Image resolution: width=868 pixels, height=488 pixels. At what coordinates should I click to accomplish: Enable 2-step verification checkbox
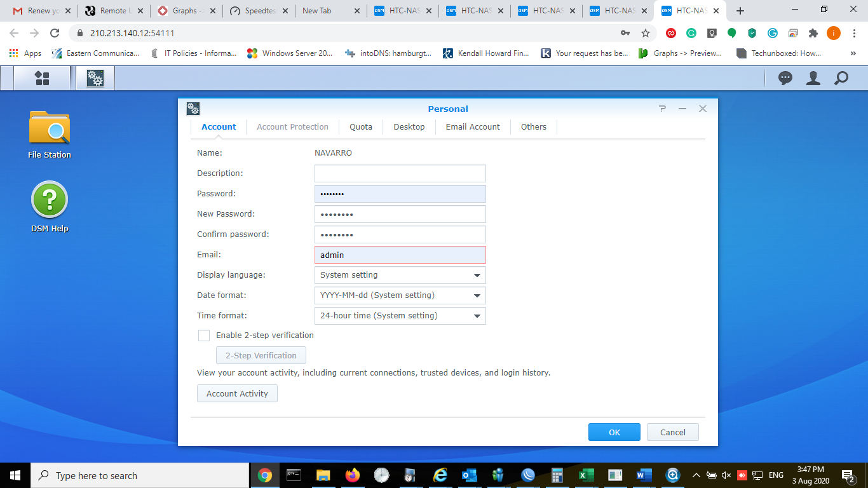(x=204, y=335)
